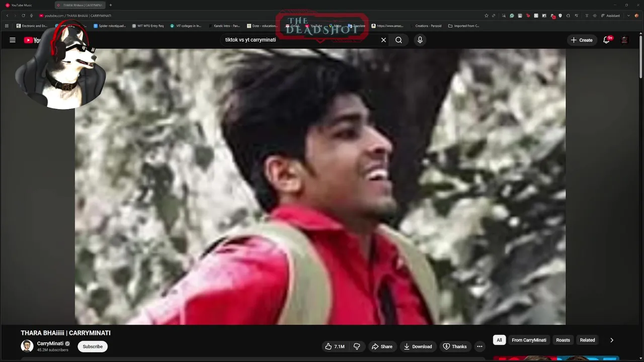Open the red Tp extension icon
The height and width of the screenshot is (362, 644).
[528, 16]
